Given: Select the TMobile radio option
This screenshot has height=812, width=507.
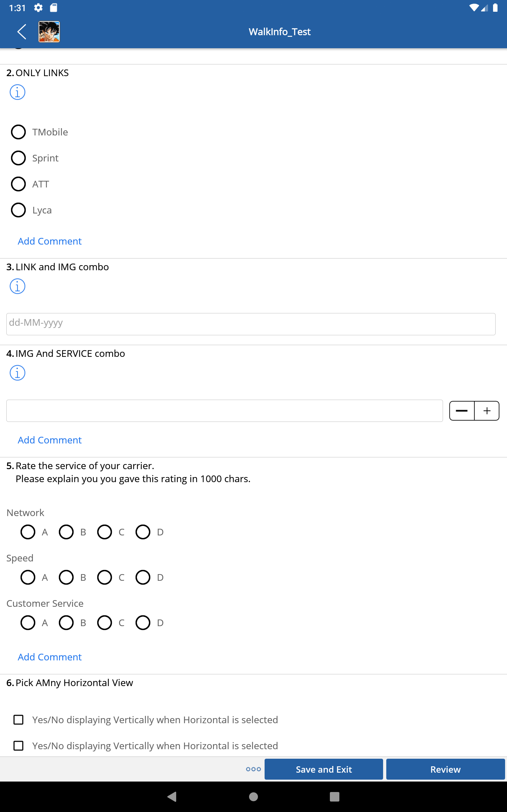Looking at the screenshot, I should click(x=18, y=132).
